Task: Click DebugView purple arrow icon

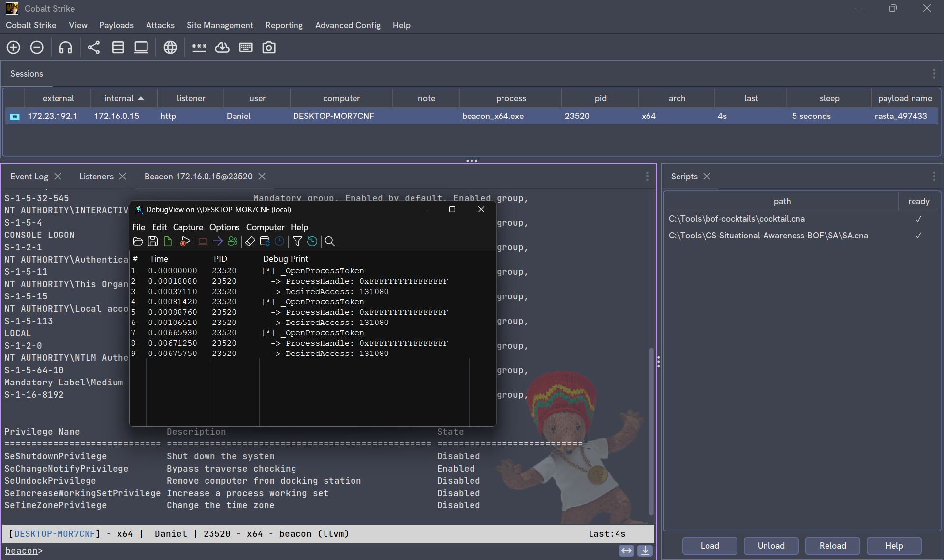Action: [x=218, y=241]
